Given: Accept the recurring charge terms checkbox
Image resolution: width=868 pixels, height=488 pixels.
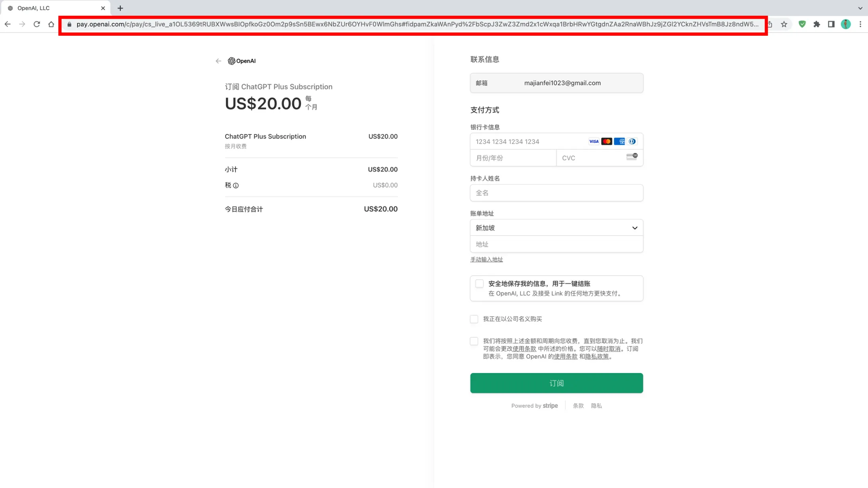Looking at the screenshot, I should 474,341.
